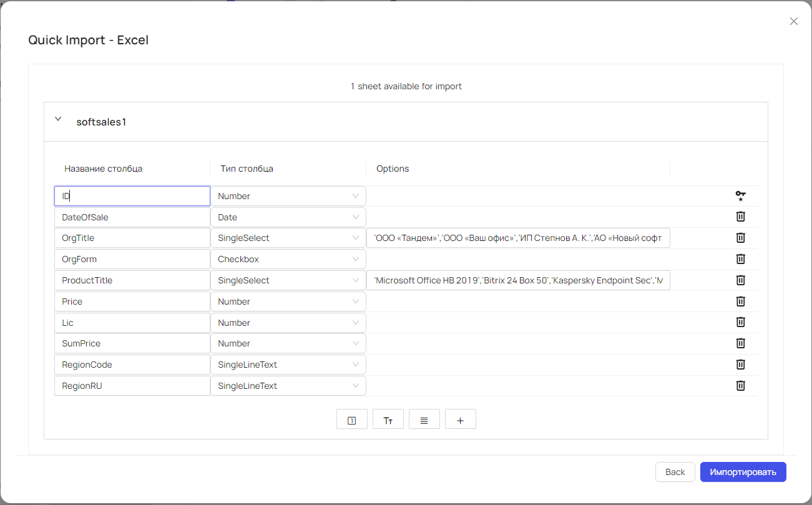Remove the RegionRU column using its trash icon
This screenshot has width=812, height=505.
point(740,386)
